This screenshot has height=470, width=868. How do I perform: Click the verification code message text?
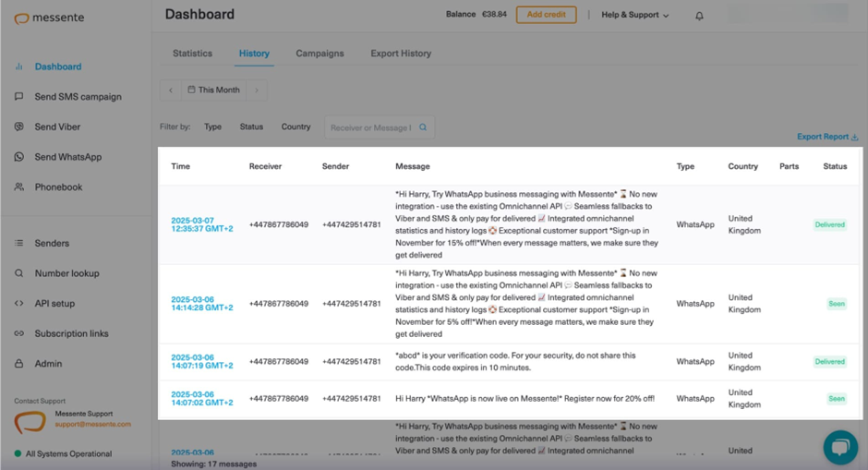pos(515,361)
